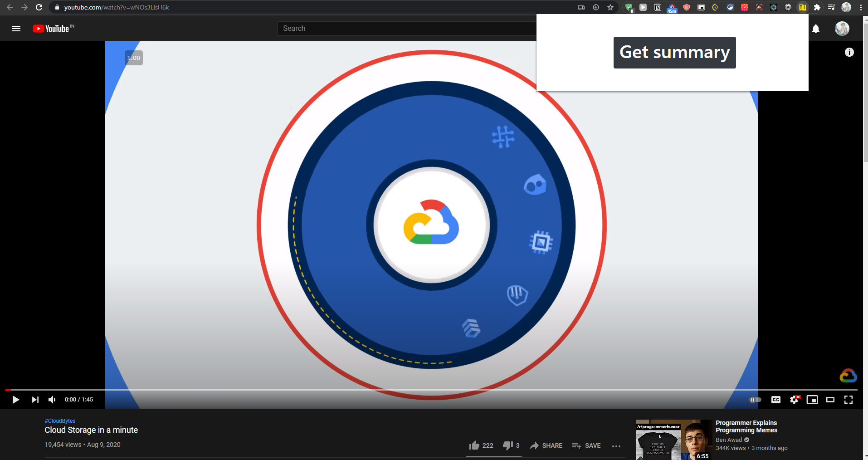This screenshot has width=868, height=460.
Task: Visit Ben Awad channel
Action: (729, 440)
